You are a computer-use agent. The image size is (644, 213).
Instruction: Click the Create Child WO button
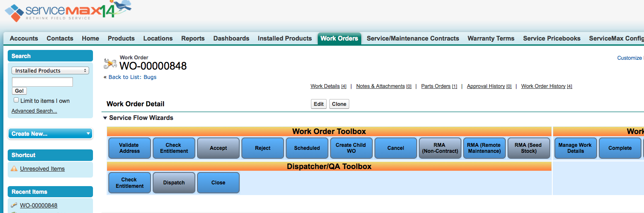(351, 148)
